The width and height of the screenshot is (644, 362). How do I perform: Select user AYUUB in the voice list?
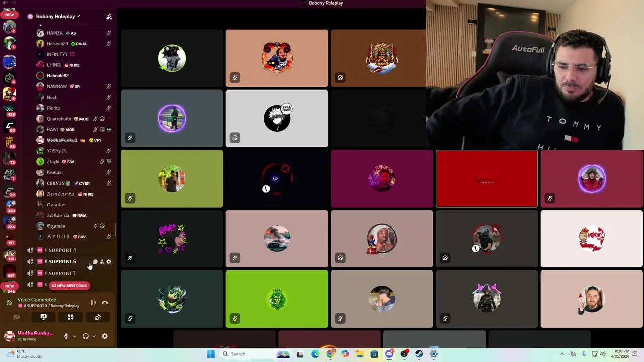pyautogui.click(x=73, y=237)
